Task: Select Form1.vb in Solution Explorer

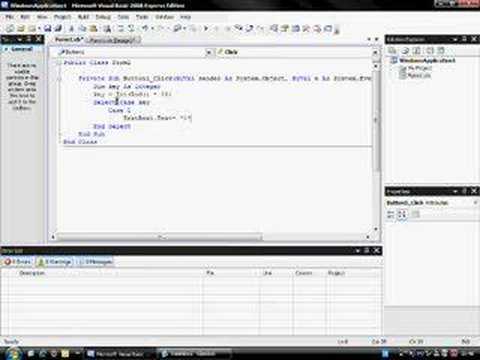Action: click(x=419, y=76)
